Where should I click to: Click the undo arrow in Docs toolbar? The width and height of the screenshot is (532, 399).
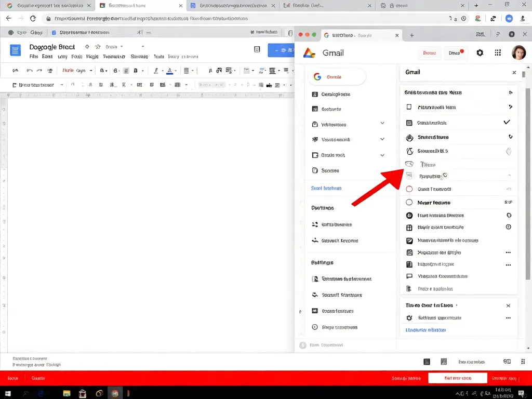point(30,71)
